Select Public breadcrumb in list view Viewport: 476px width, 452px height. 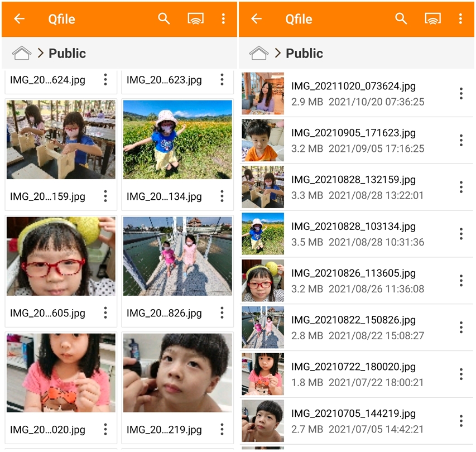click(304, 54)
